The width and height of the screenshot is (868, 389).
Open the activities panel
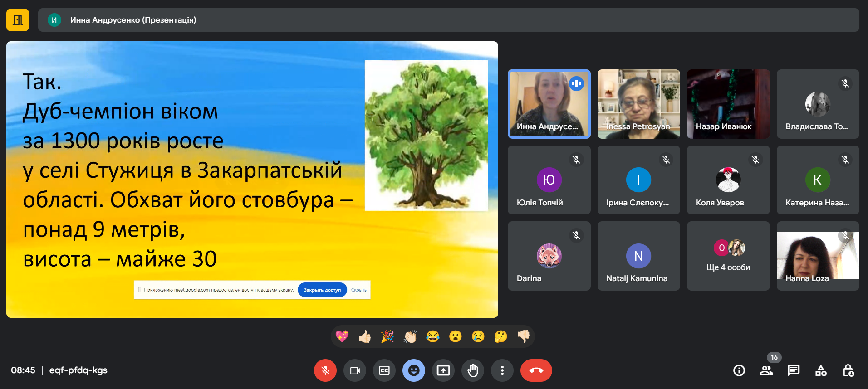coord(821,370)
